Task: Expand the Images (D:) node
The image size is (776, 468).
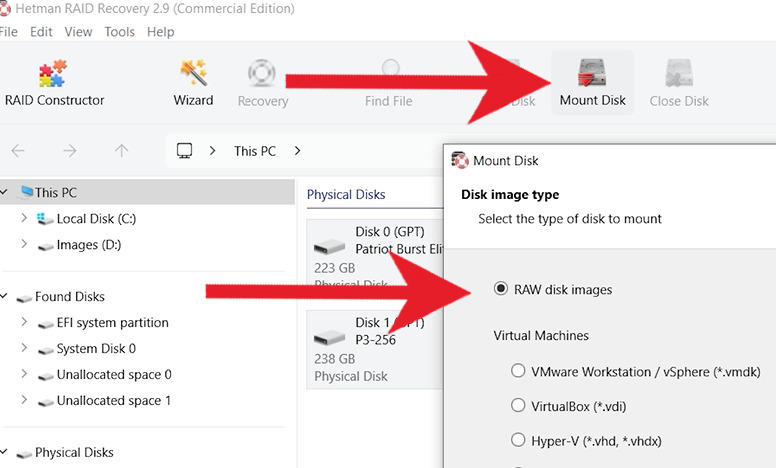Action: point(24,243)
